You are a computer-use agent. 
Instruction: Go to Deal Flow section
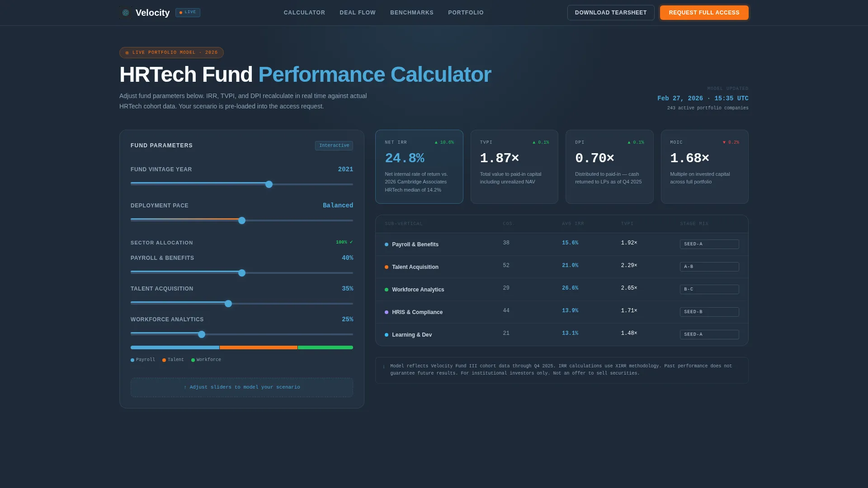point(358,13)
